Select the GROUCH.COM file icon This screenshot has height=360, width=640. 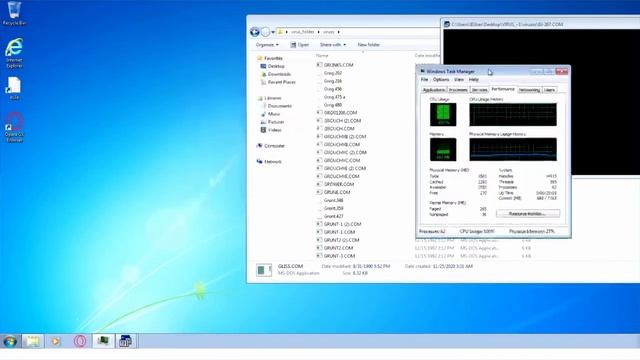320,129
